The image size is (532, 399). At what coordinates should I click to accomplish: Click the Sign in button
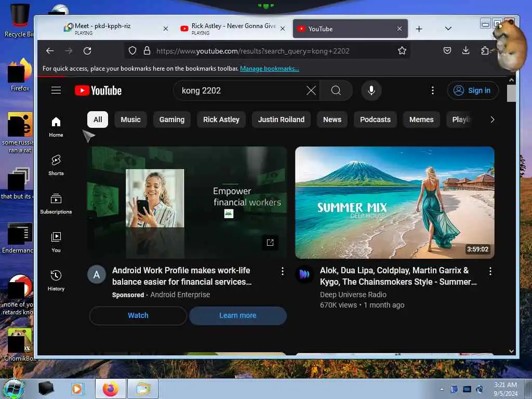coord(473,90)
